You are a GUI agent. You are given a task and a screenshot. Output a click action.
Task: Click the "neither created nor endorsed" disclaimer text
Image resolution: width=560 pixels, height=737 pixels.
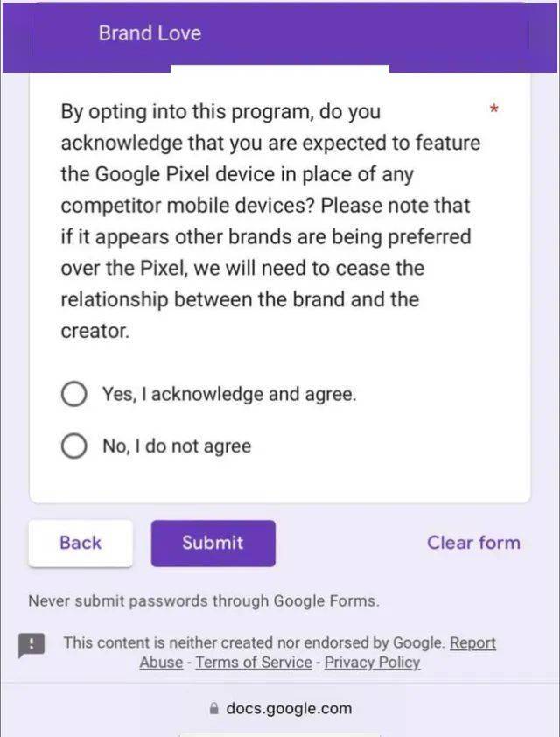click(x=254, y=642)
